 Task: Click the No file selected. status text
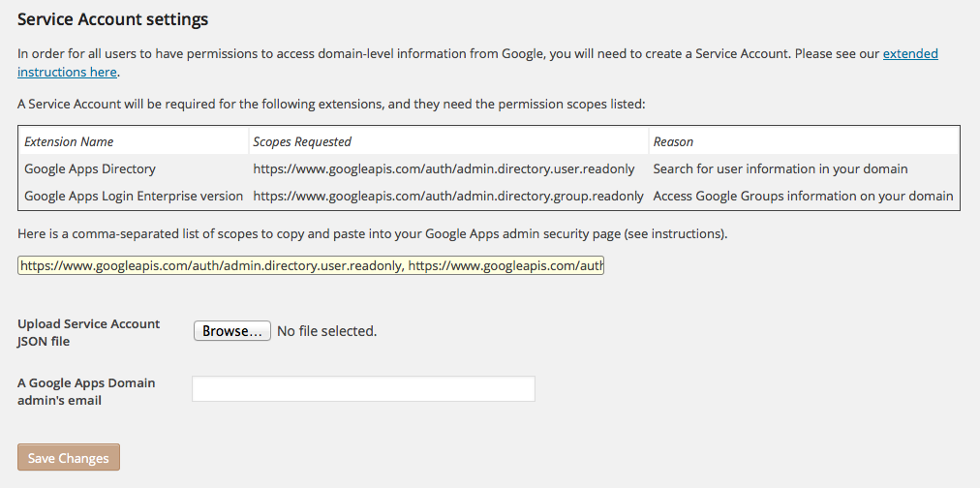pyautogui.click(x=327, y=331)
